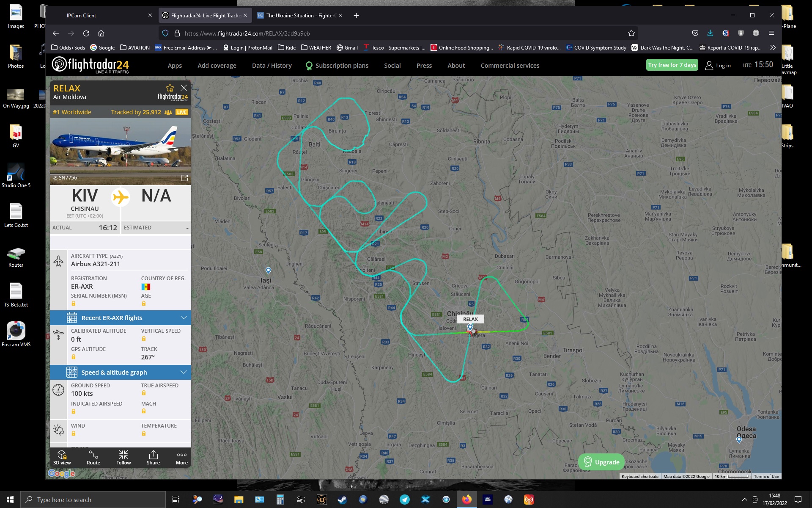This screenshot has width=812, height=508.
Task: Open the About menu
Action: tap(456, 66)
